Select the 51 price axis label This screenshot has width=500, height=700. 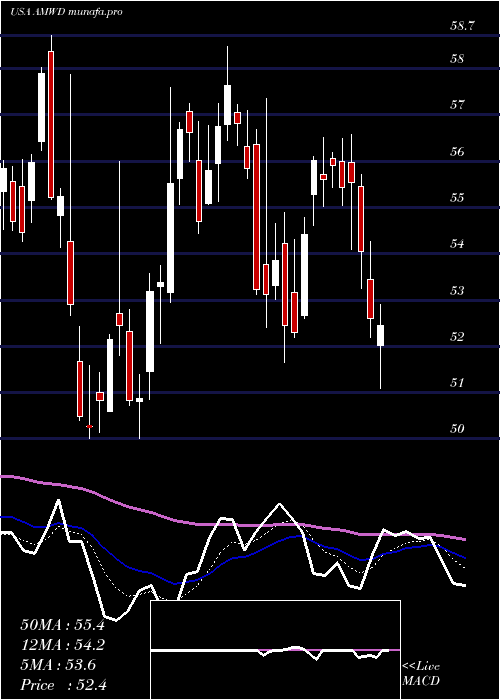point(458,383)
